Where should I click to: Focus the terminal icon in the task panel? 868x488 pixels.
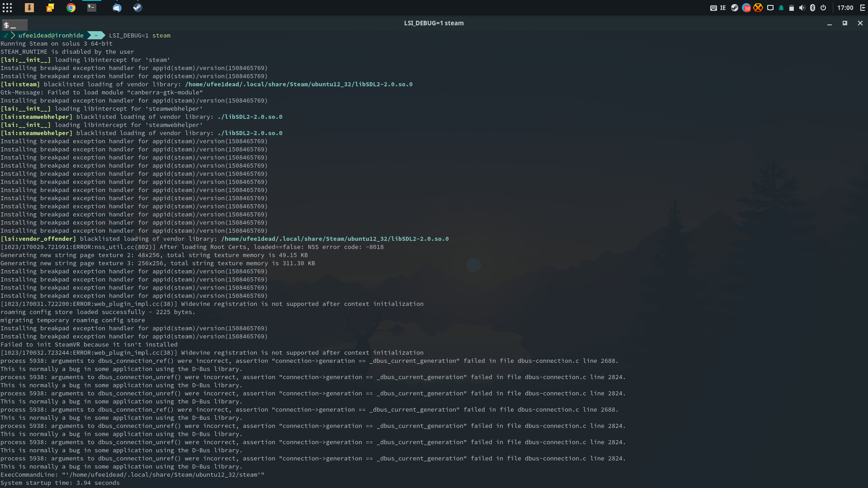92,8
